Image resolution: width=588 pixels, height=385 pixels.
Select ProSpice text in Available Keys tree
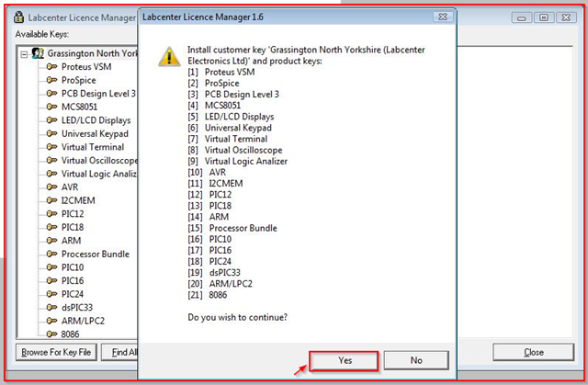[78, 80]
